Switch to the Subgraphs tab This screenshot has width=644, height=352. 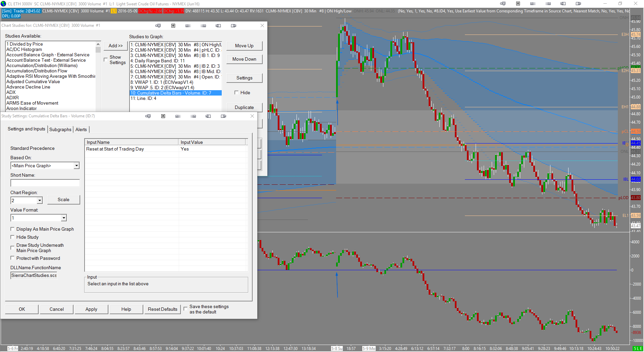(x=60, y=129)
